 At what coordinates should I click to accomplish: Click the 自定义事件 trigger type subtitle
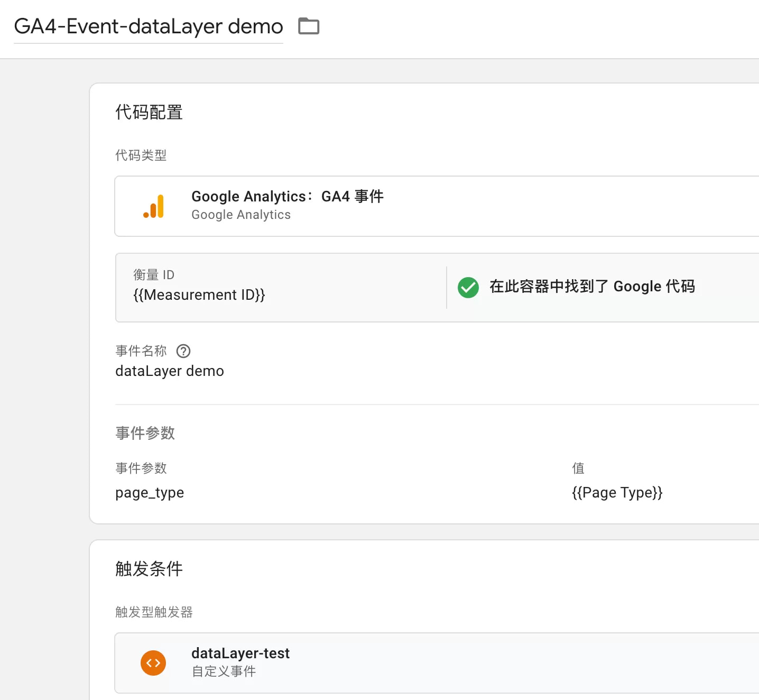(224, 671)
